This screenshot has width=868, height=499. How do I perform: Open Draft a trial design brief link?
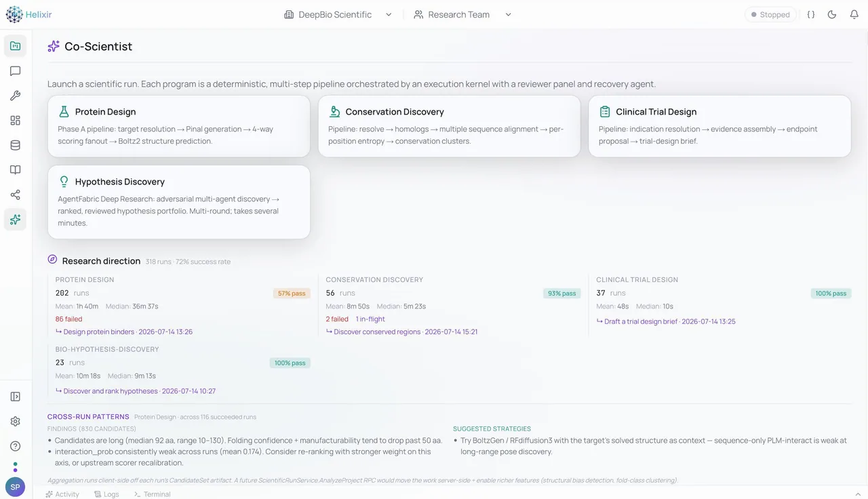click(666, 321)
